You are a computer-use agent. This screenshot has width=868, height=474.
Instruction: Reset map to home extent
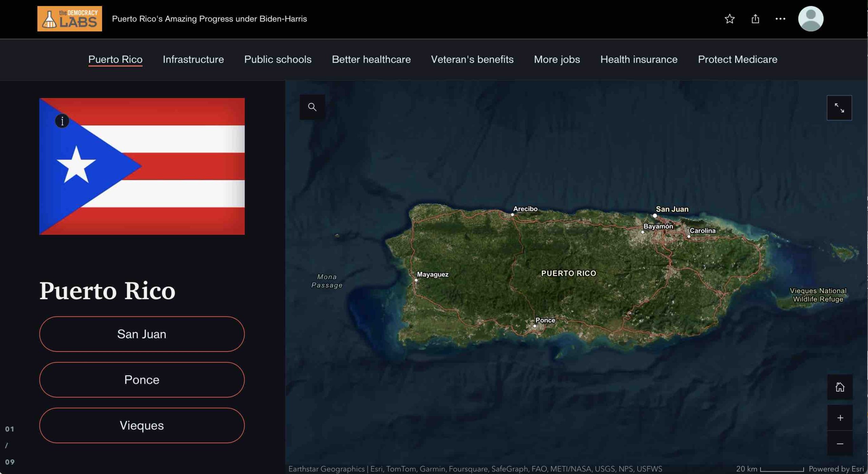[840, 387]
